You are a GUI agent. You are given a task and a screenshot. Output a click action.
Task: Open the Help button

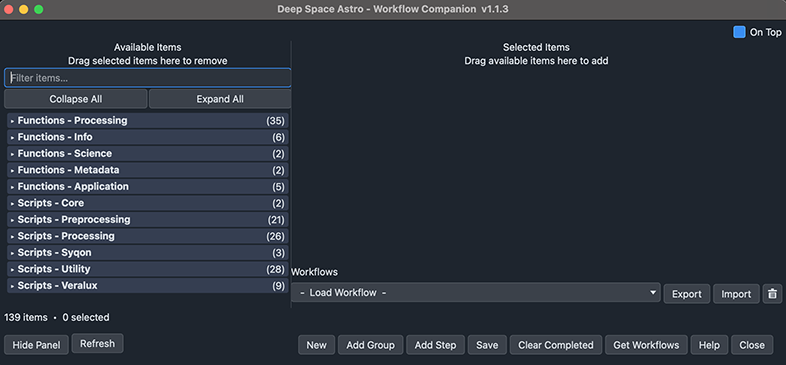(x=709, y=345)
